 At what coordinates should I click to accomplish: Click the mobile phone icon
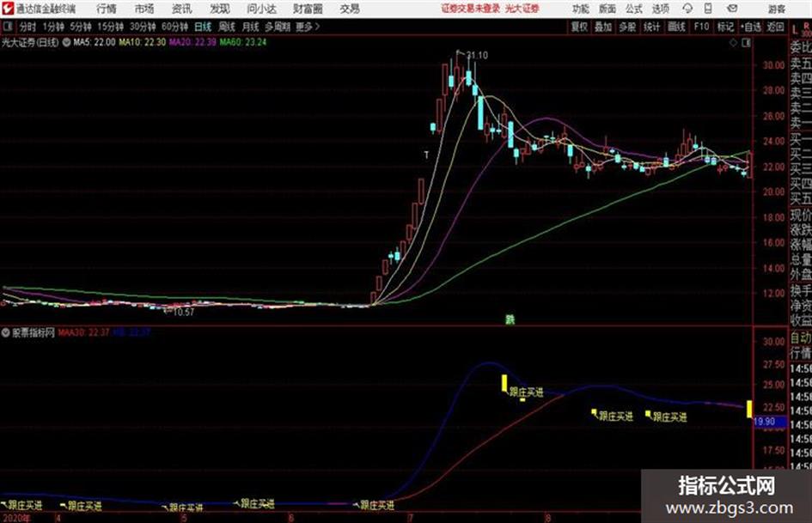pos(708,9)
